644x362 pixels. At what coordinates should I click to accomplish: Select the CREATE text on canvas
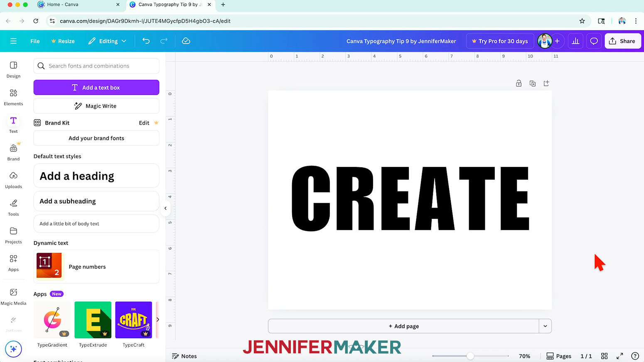(x=410, y=198)
